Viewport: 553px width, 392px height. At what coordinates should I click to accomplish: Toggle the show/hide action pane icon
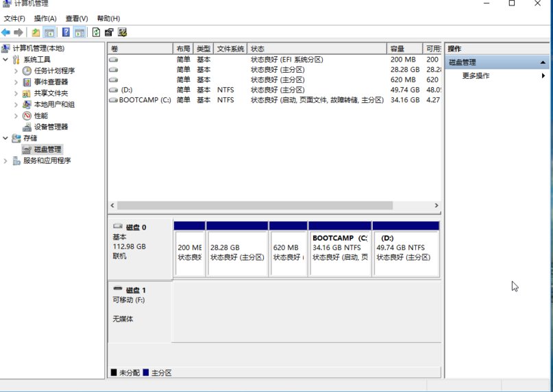click(x=79, y=32)
